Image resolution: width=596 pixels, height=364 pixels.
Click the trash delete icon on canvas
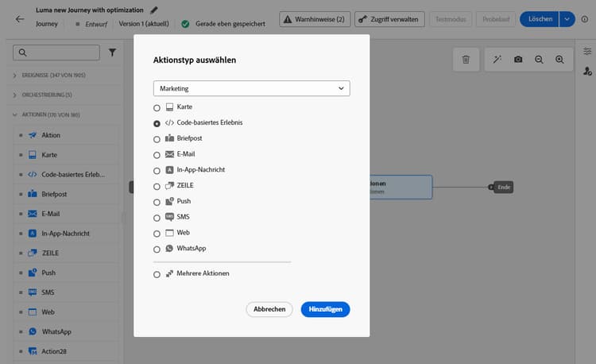coord(466,60)
